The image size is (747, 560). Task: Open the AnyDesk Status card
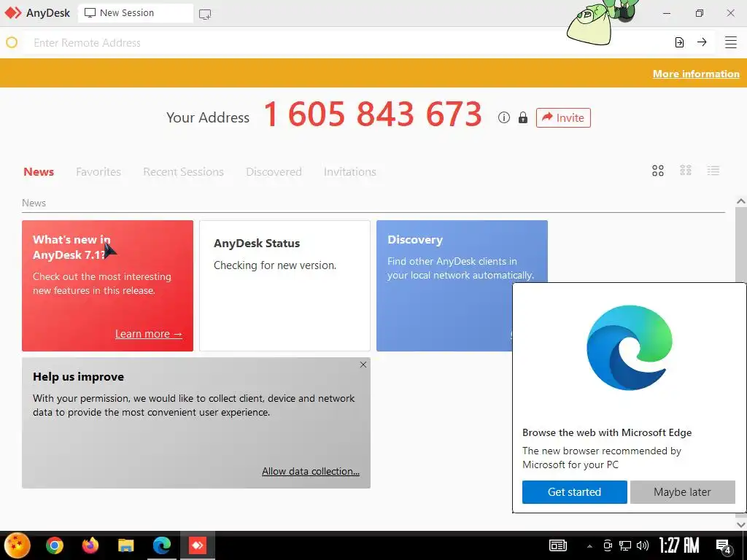[285, 286]
